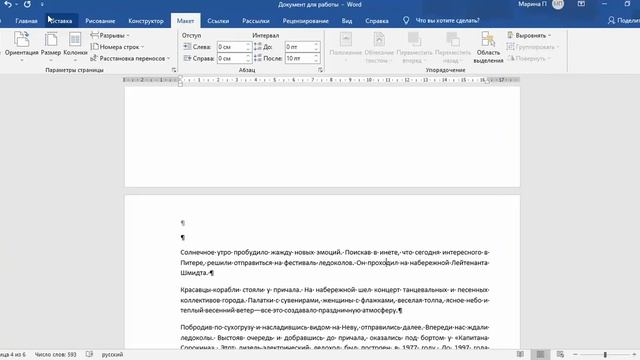
Task: Open the Главная ribbon tab
Action: tap(26, 21)
